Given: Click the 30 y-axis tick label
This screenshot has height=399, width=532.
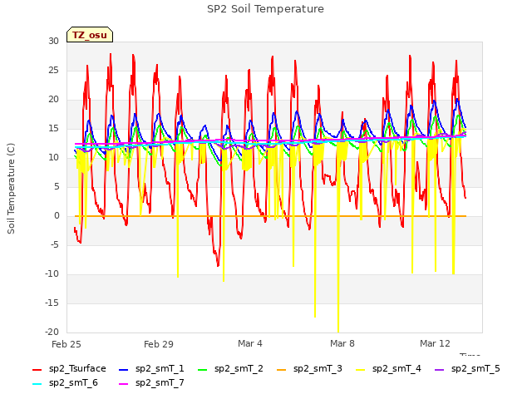Looking at the screenshot, I should point(53,42).
